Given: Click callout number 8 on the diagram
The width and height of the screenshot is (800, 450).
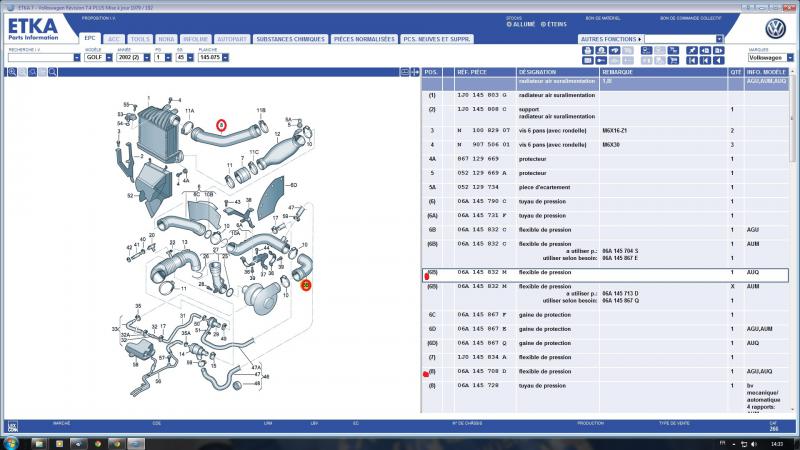Looking at the screenshot, I should pos(221,125).
